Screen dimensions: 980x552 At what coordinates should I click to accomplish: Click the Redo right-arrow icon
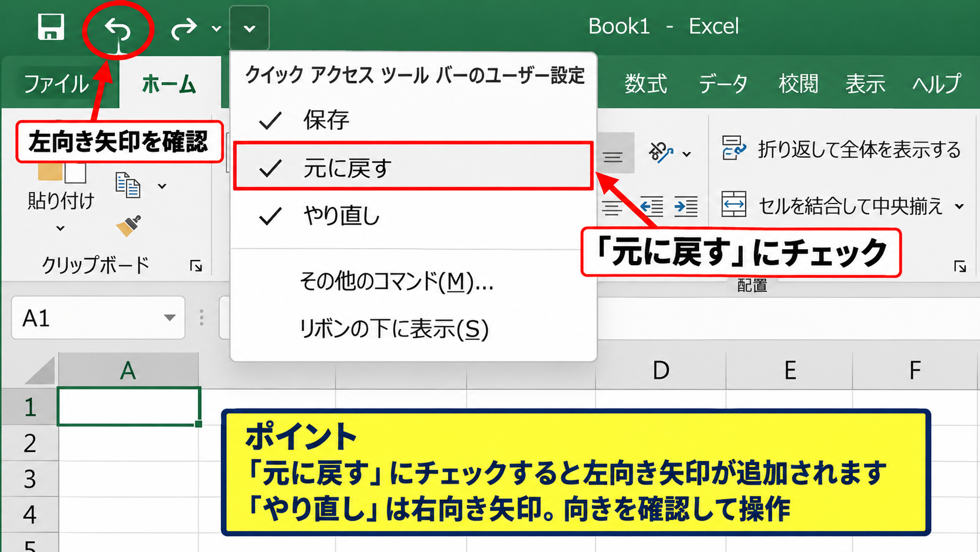(184, 28)
